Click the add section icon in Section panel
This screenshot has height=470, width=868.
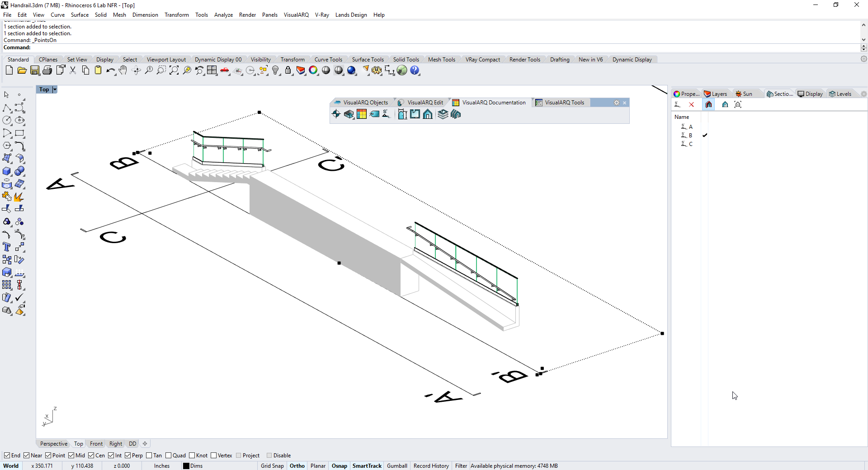[x=677, y=104]
